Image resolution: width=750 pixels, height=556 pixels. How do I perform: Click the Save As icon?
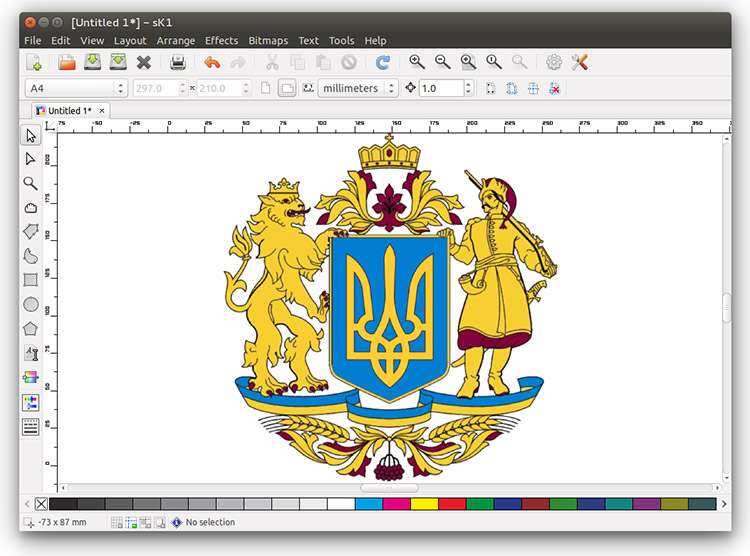pyautogui.click(x=118, y=62)
